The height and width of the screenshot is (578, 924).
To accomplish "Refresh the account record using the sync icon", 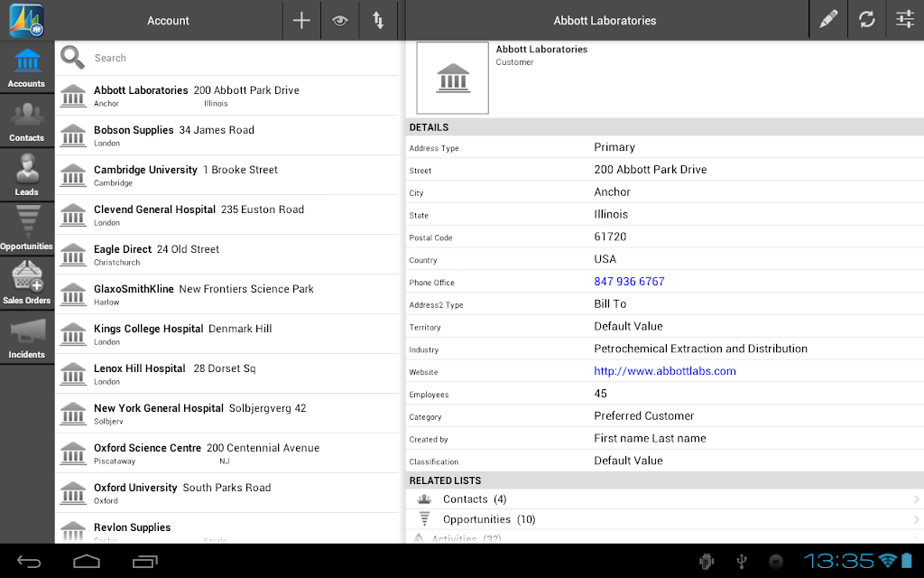I will (x=866, y=20).
